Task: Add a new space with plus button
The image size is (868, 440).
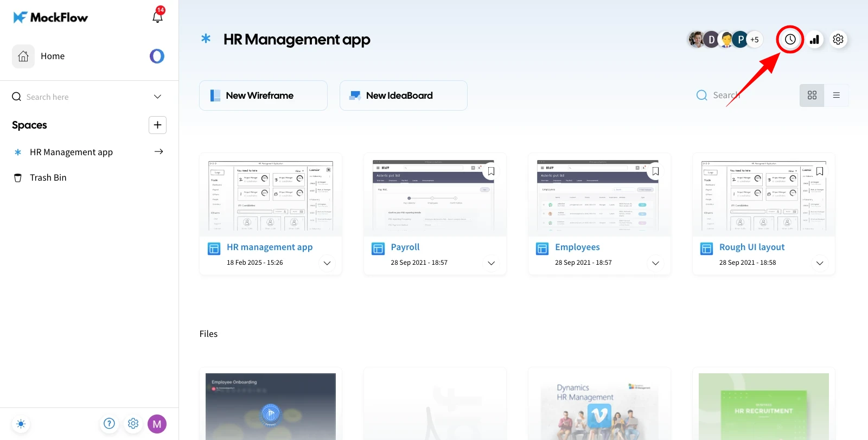Action: [157, 125]
